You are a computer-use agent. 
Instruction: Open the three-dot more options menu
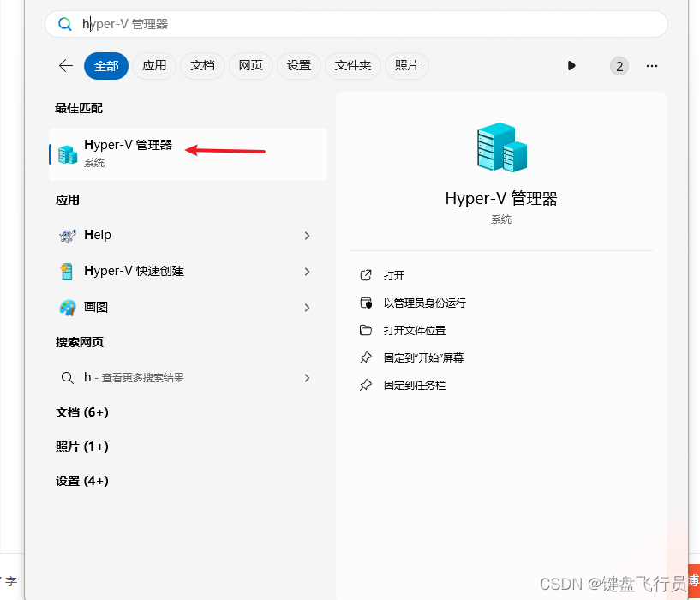pyautogui.click(x=652, y=66)
